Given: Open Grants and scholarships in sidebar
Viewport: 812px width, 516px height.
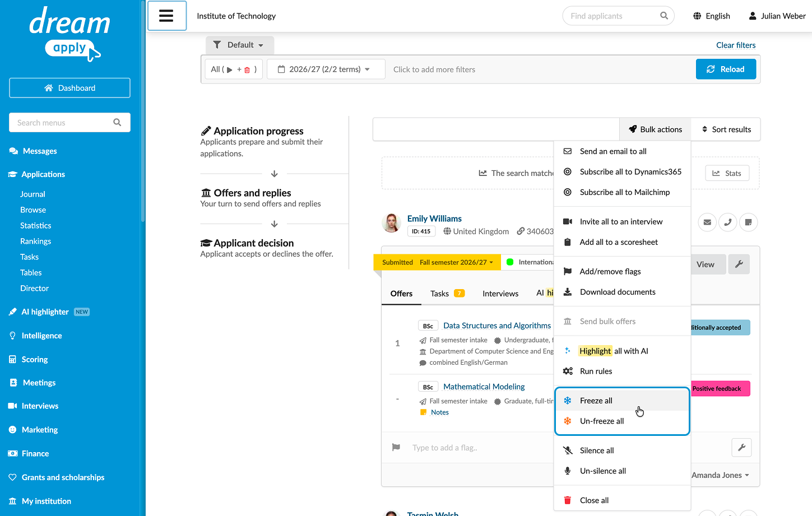Looking at the screenshot, I should 63,477.
